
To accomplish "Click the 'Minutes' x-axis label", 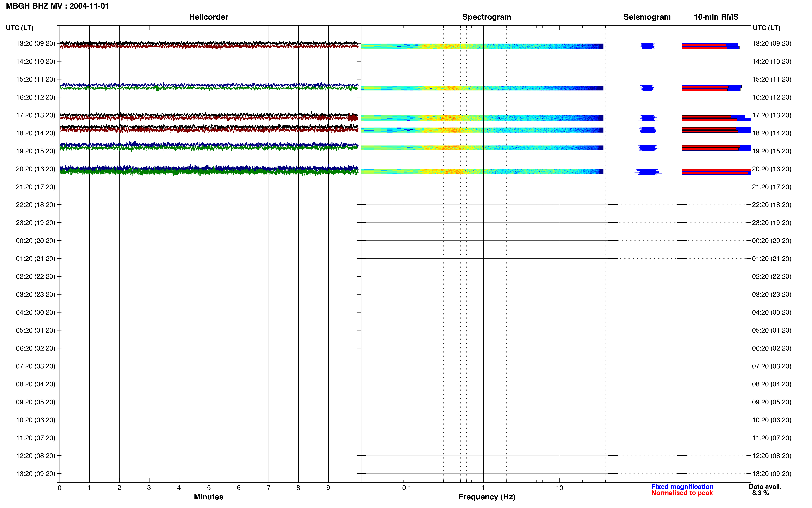I will coord(209,497).
